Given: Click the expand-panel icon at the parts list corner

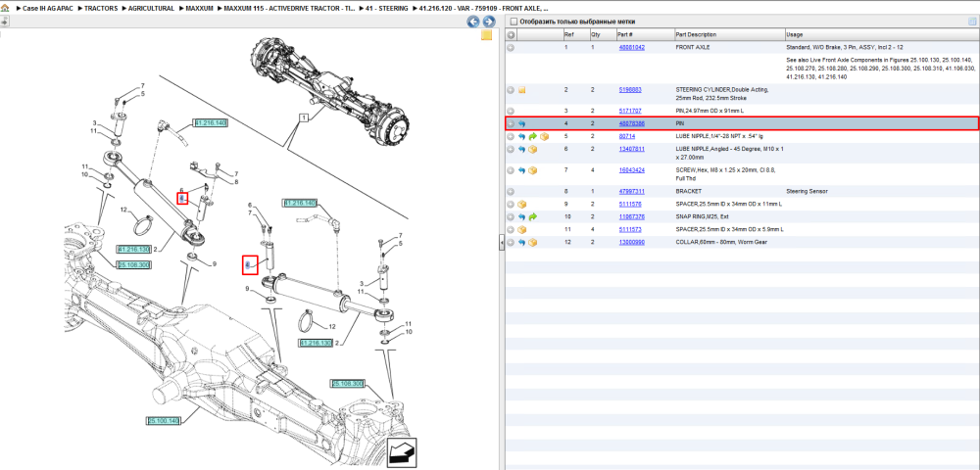Looking at the screenshot, I should 972,22.
